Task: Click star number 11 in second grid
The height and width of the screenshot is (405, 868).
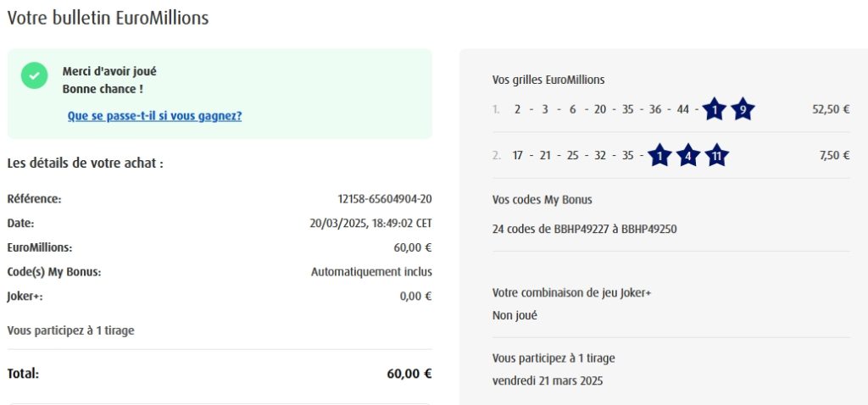Action: click(x=716, y=156)
